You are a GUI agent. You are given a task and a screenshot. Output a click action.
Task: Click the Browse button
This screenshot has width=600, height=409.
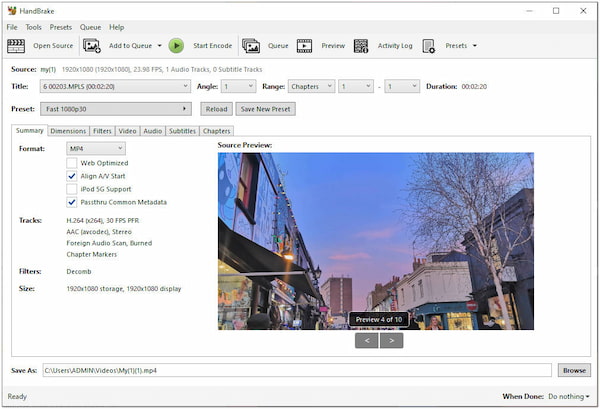point(573,370)
